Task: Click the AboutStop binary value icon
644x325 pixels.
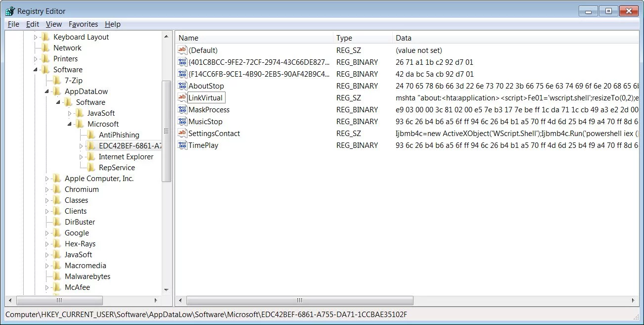Action: click(x=183, y=86)
